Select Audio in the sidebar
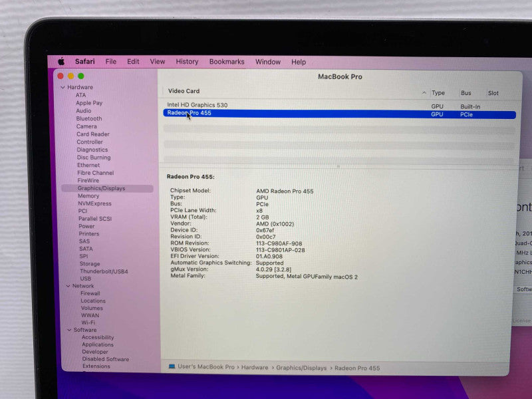 [84, 110]
